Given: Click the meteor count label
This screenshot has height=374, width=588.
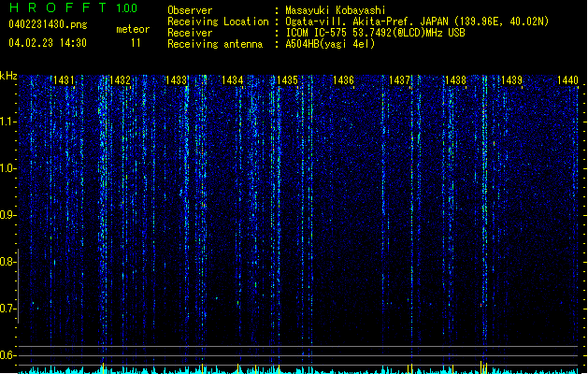Looking at the screenshot, I should click(133, 29).
